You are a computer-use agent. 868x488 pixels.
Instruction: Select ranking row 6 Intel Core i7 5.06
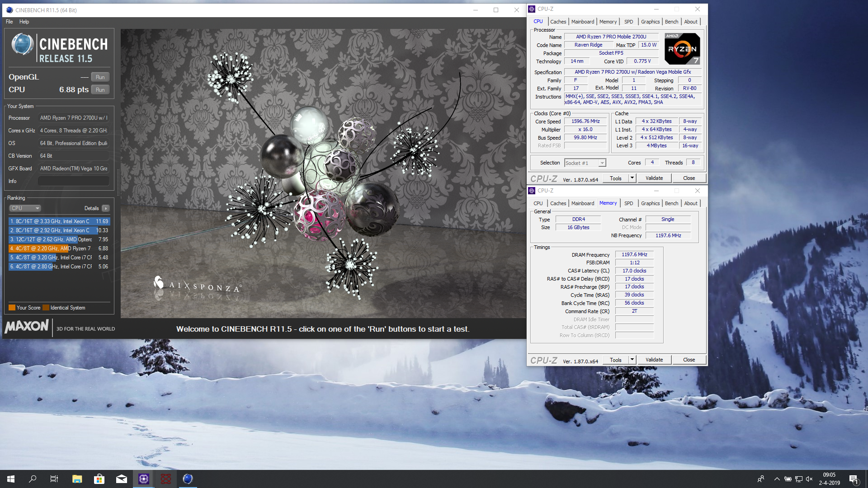click(59, 267)
